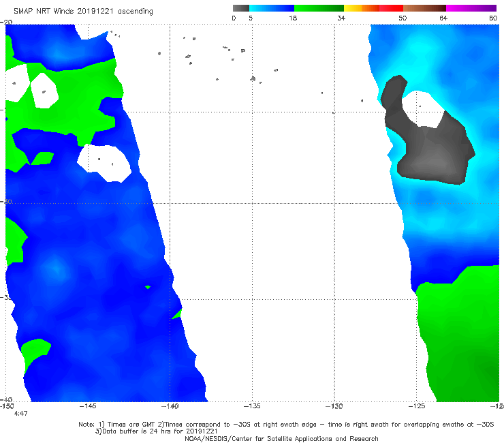504x443 pixels.
Task: Select the yellow-orange segment of the color bar
Action: click(362, 8)
